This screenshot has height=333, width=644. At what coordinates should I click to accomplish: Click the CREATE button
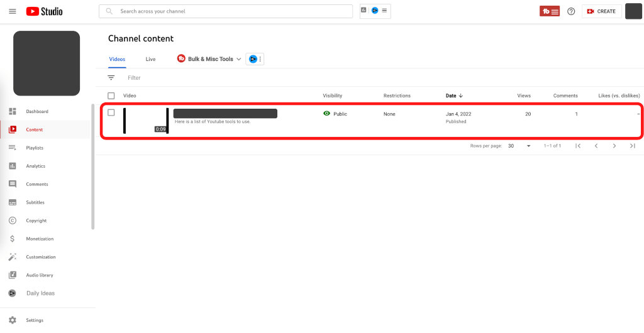[x=601, y=11]
